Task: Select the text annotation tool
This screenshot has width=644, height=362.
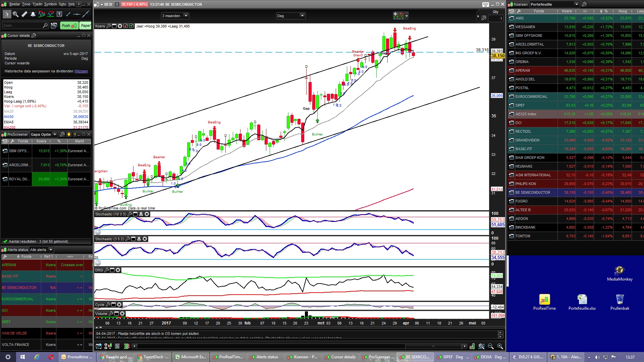Action: point(59,14)
